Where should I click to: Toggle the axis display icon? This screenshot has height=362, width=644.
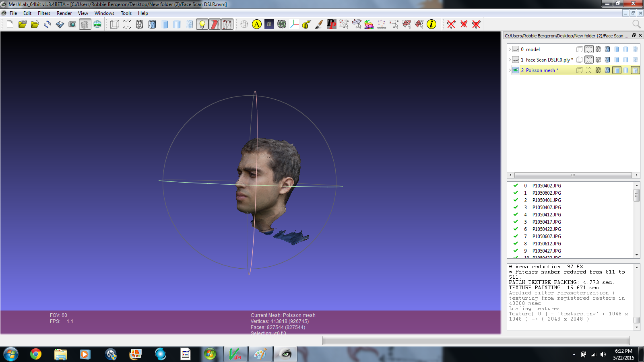coord(294,25)
